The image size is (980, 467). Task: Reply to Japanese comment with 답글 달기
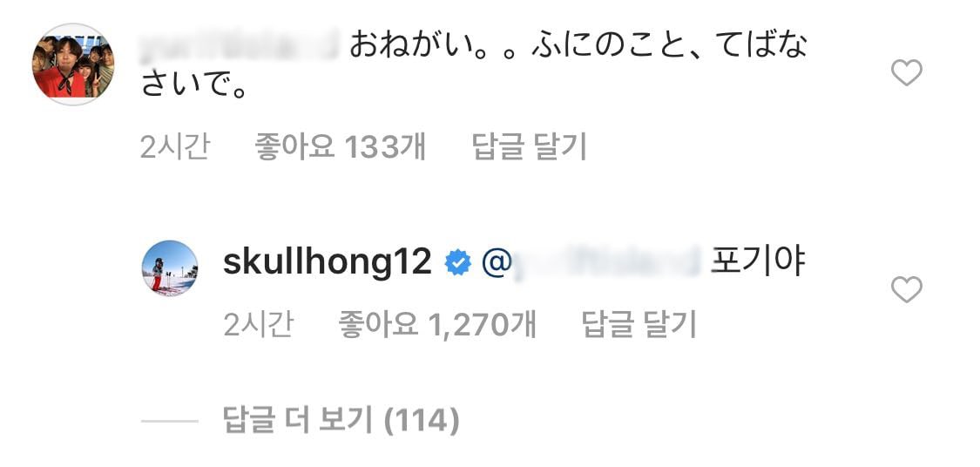[530, 147]
